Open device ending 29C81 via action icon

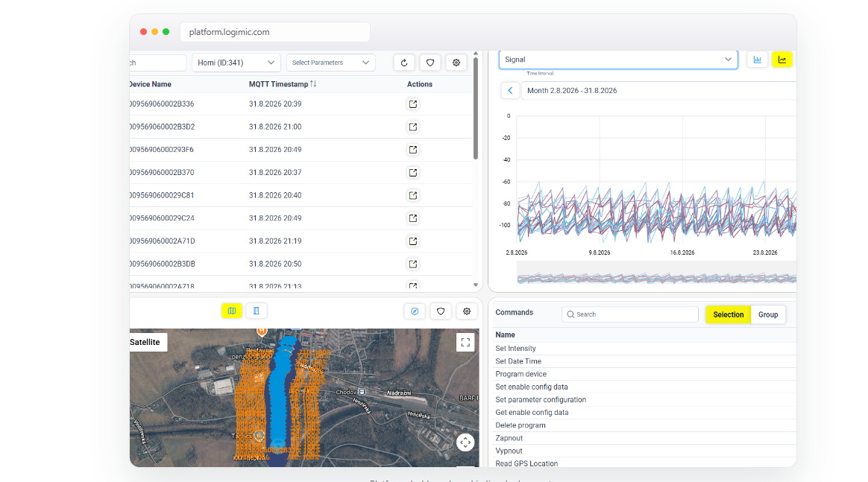point(413,195)
